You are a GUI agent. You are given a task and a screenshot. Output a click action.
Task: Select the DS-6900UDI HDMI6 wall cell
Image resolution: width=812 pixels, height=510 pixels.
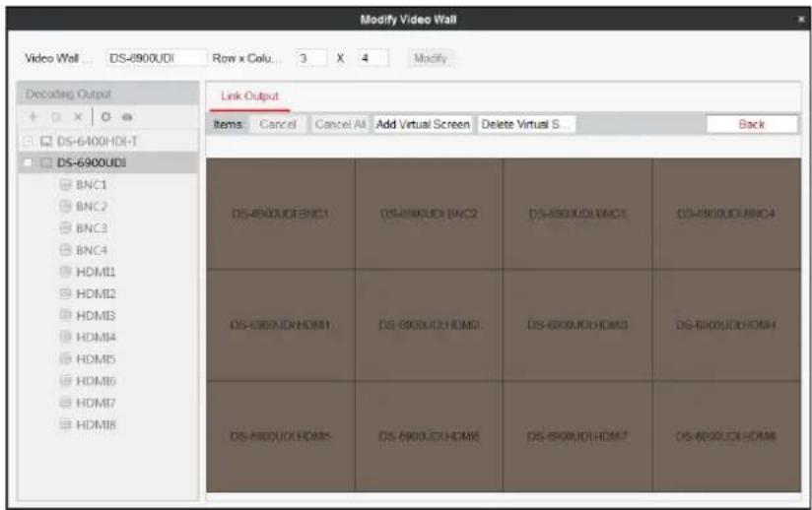pos(429,436)
